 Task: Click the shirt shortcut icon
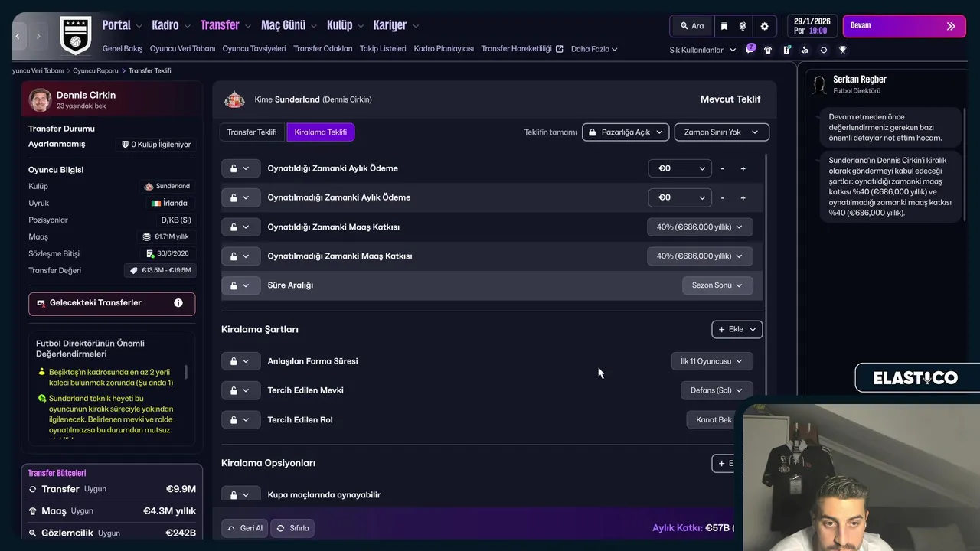point(768,50)
